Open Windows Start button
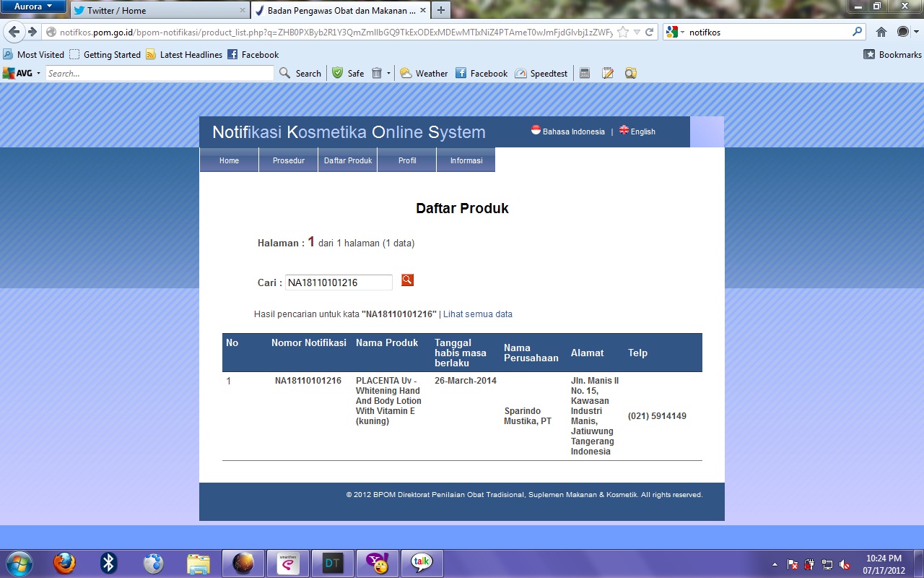 19,563
